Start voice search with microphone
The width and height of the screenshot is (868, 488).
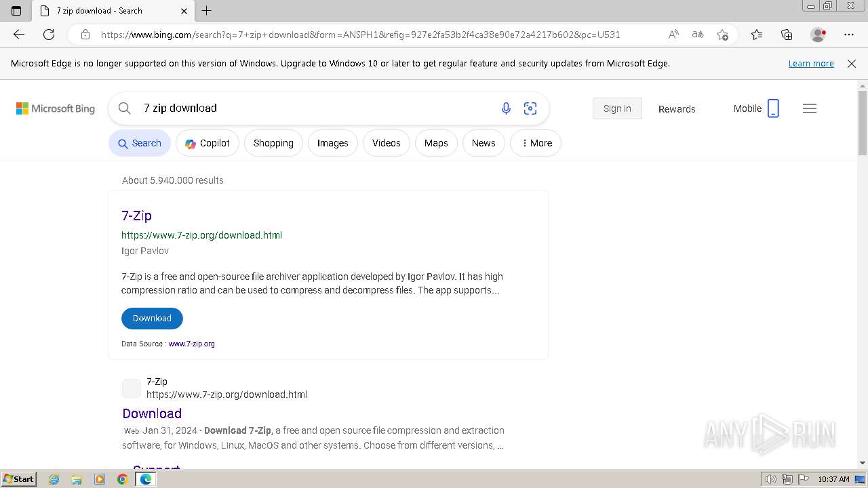(506, 108)
